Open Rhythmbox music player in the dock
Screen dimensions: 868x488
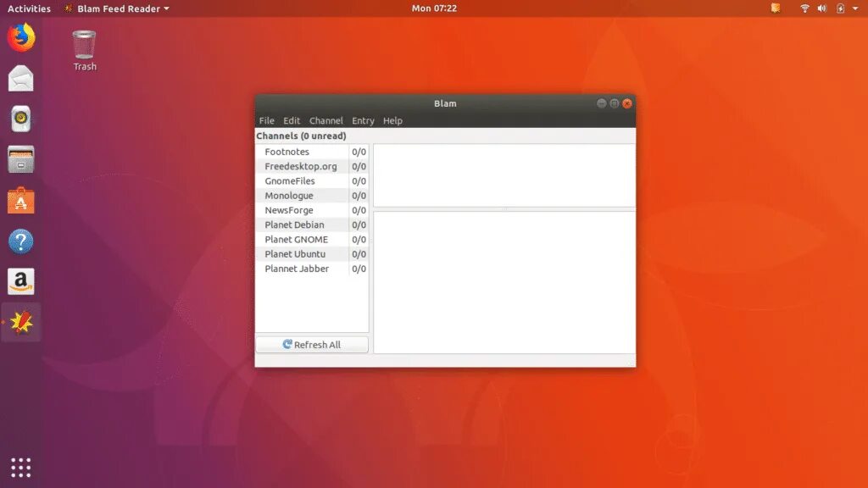[x=21, y=119]
